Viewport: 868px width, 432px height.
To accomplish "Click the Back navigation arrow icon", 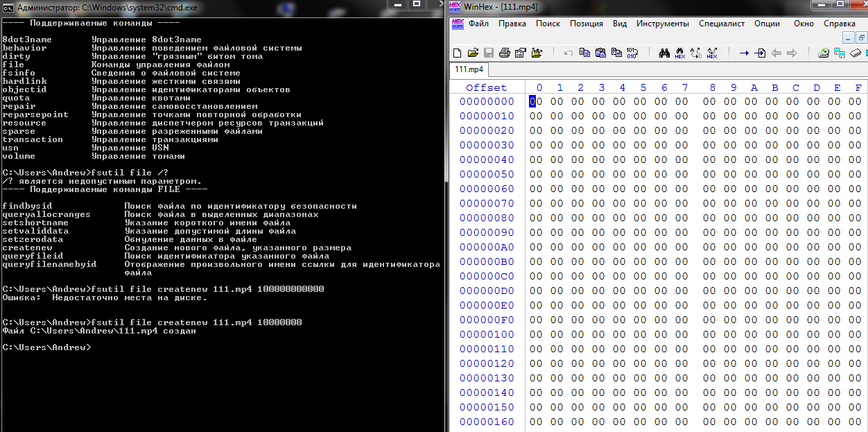I will [776, 53].
